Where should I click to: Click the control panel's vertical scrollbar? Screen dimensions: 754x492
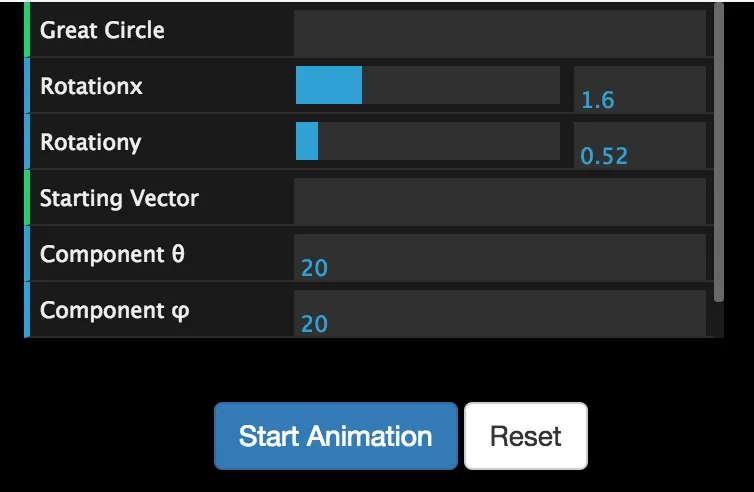coord(718,150)
